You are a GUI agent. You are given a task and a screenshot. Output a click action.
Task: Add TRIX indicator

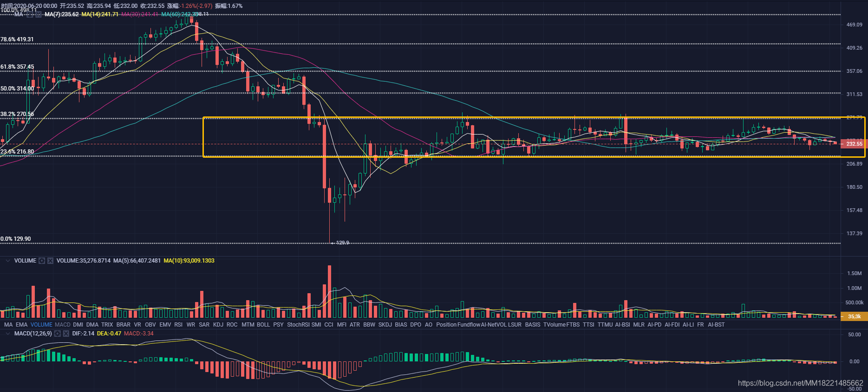click(x=107, y=325)
